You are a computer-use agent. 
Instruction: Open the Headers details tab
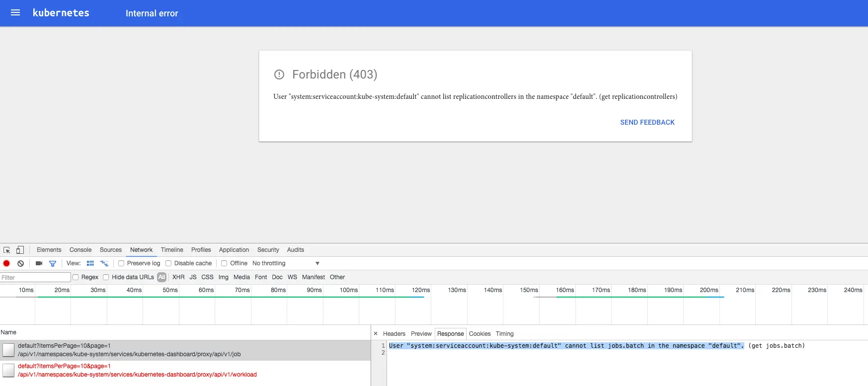click(x=394, y=334)
